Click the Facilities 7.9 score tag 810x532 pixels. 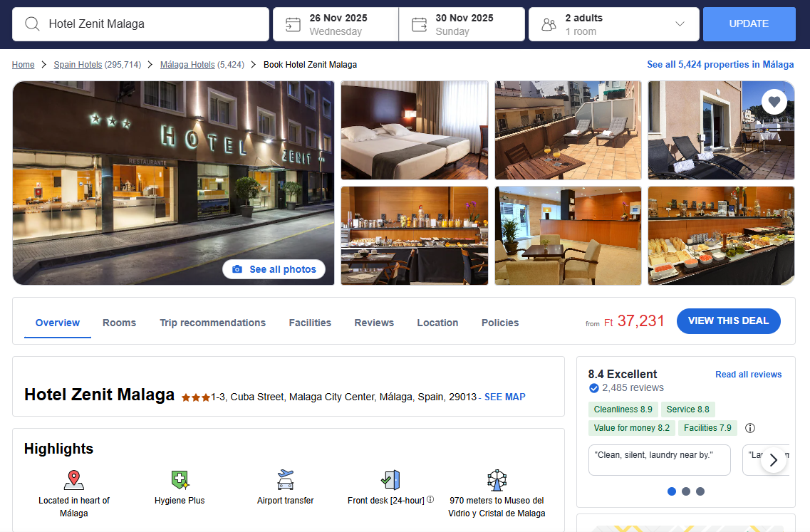click(x=707, y=428)
